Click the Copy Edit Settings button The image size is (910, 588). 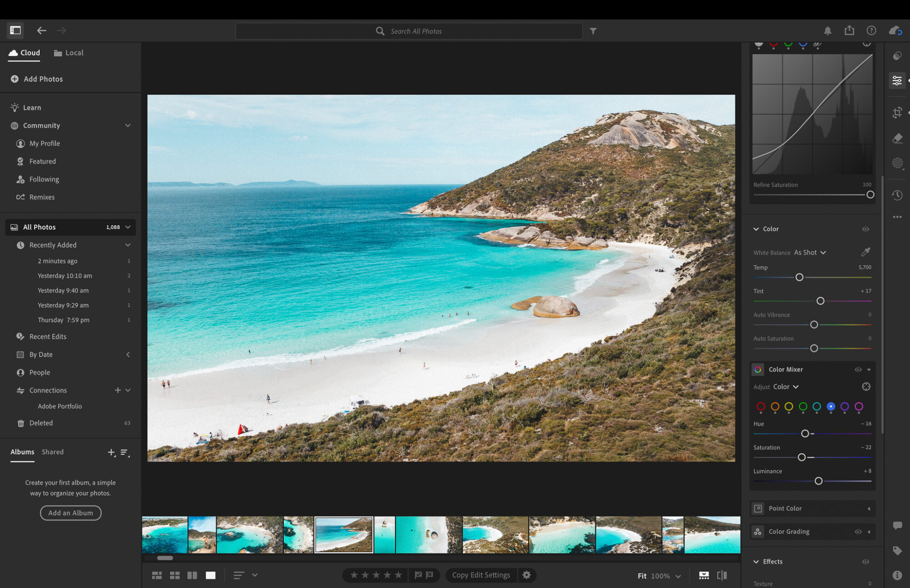pyautogui.click(x=481, y=575)
